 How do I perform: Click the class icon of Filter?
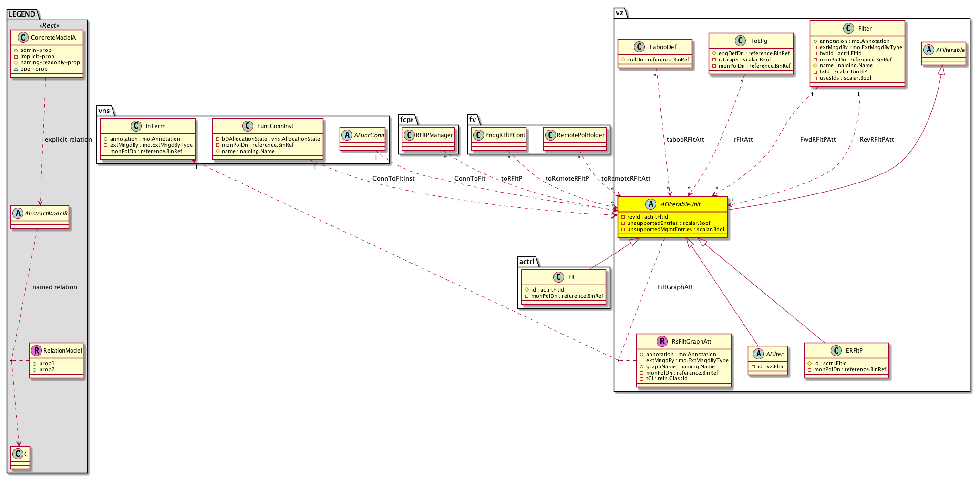[848, 28]
